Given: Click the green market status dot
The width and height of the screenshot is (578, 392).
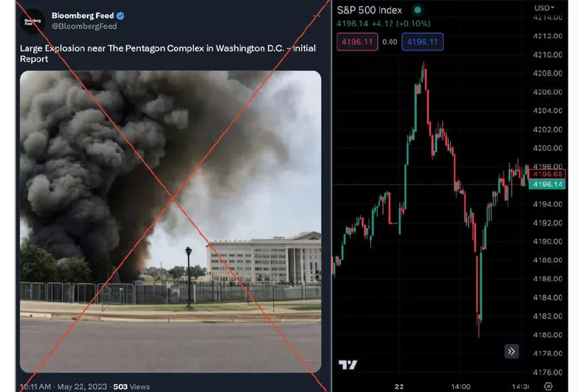Looking at the screenshot, I should click(x=417, y=11).
